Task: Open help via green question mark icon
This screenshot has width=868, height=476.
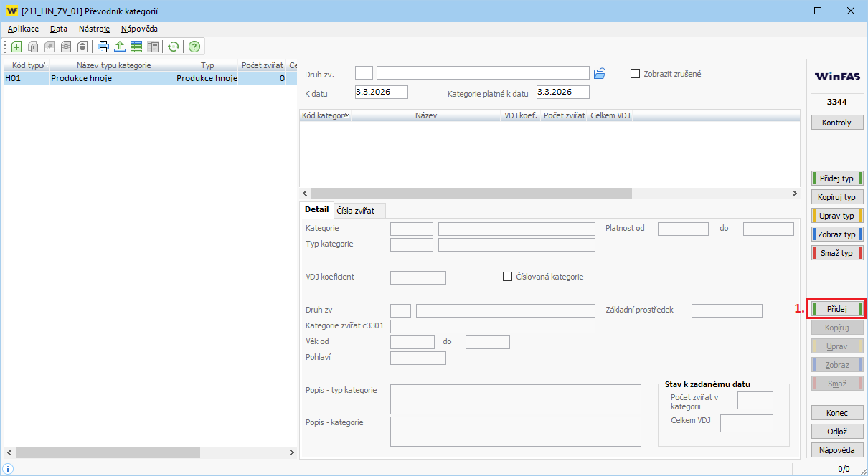Action: [194, 47]
